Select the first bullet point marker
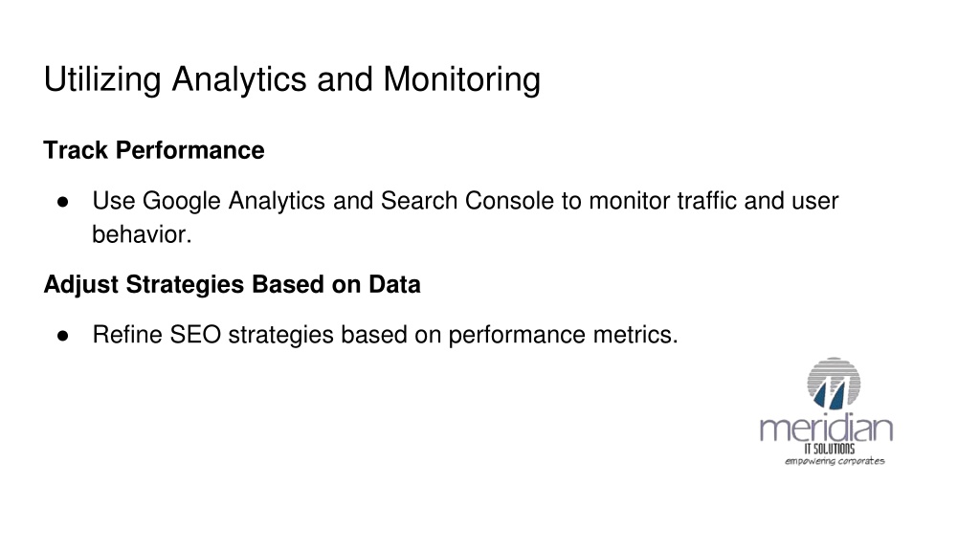980x551 pixels. click(62, 201)
